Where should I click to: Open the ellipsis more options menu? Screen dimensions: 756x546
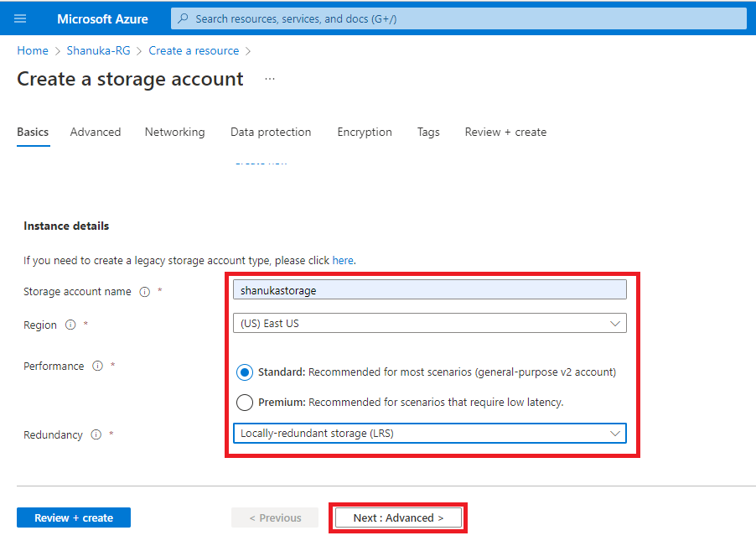coord(270,79)
